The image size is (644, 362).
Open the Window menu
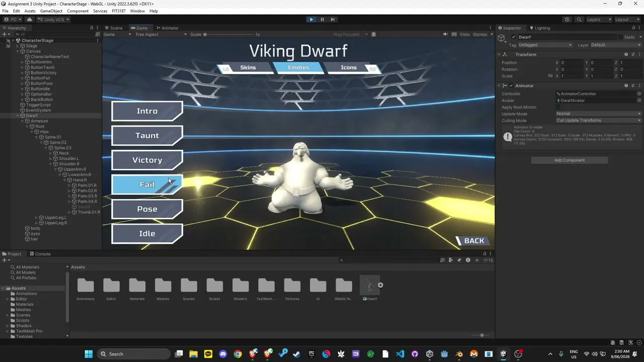point(137,11)
